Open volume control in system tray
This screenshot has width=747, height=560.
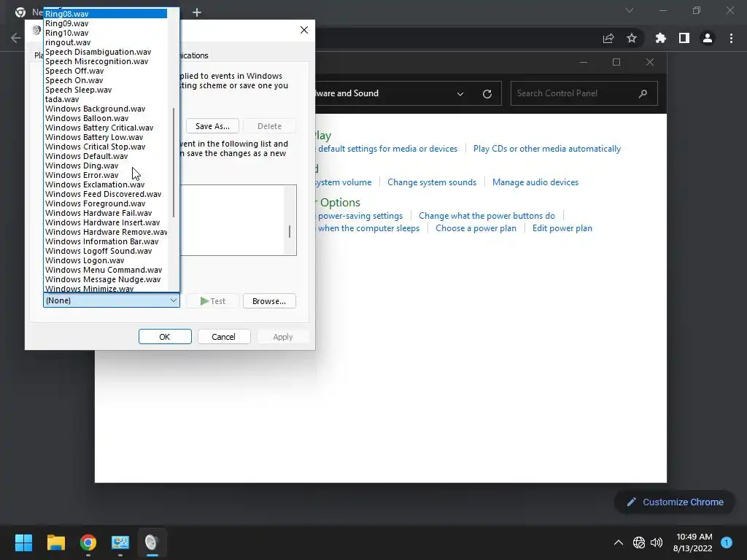point(657,542)
